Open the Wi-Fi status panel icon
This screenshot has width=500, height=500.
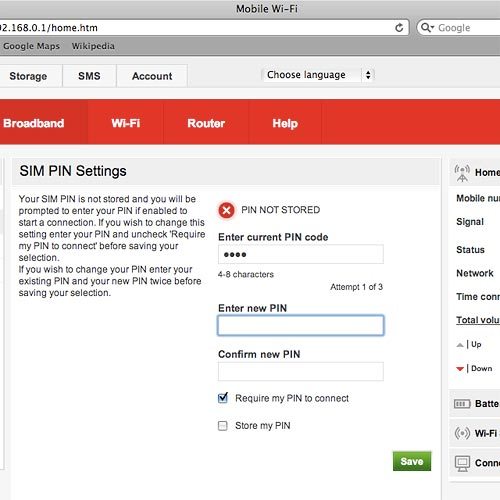pyautogui.click(x=462, y=433)
